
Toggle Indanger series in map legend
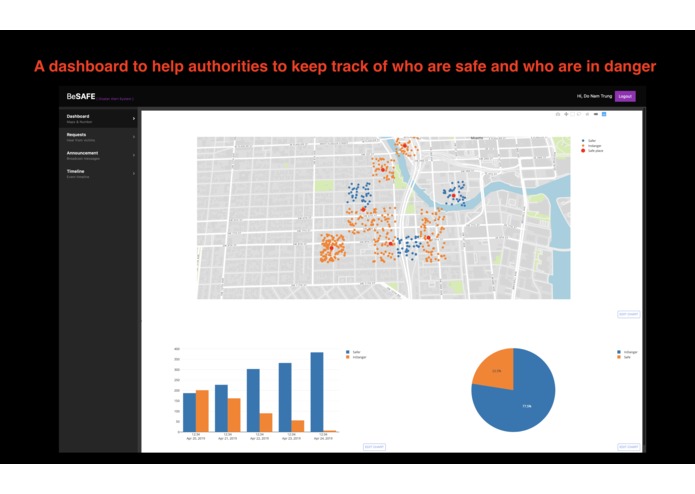[591, 146]
